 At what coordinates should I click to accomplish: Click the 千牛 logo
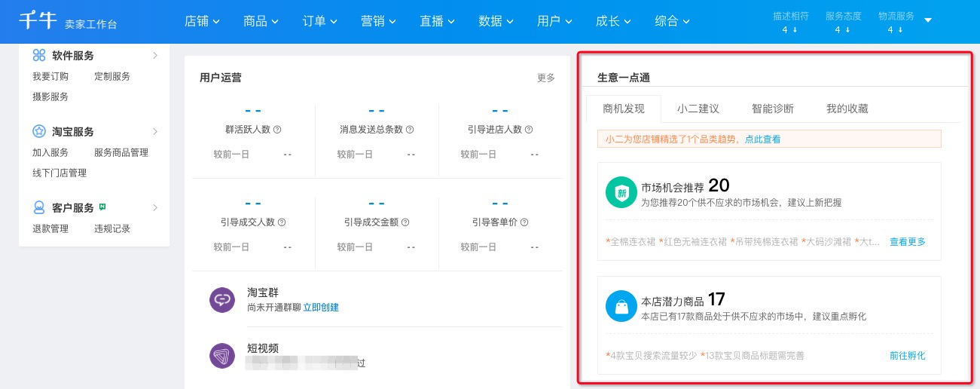[38, 20]
